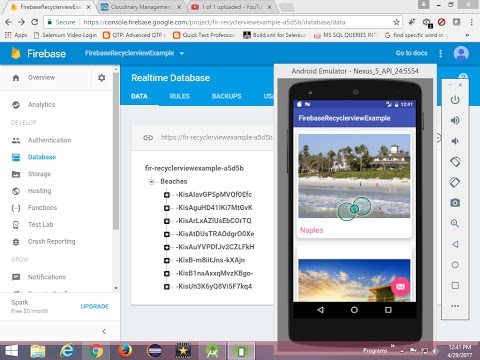
Task: Click the emulator rotate right icon
Action: pyautogui.click(x=455, y=182)
